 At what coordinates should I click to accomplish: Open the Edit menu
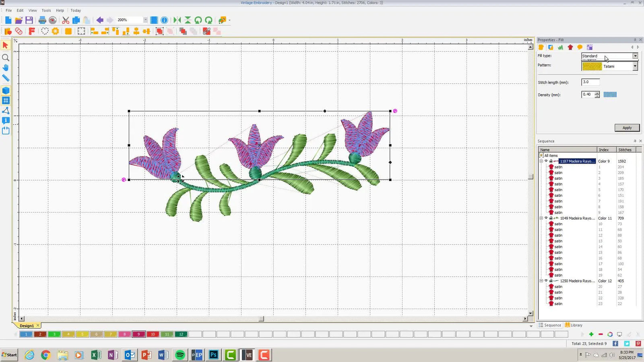tap(20, 10)
